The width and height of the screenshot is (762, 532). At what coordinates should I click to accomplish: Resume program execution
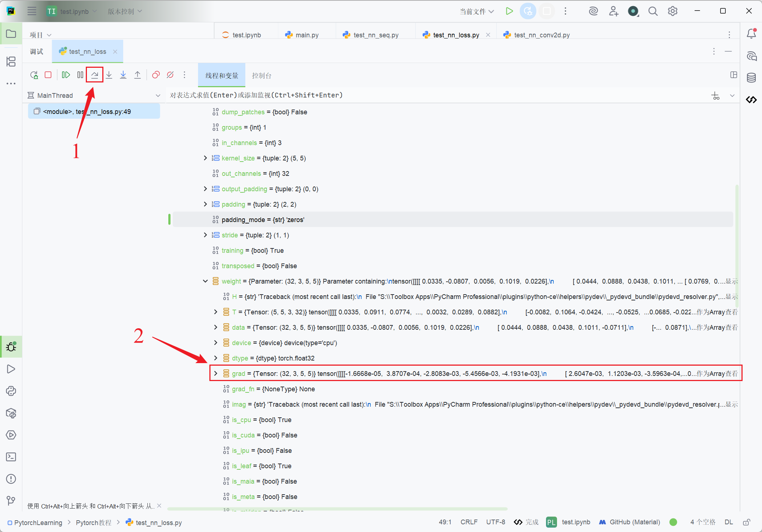[66, 75]
